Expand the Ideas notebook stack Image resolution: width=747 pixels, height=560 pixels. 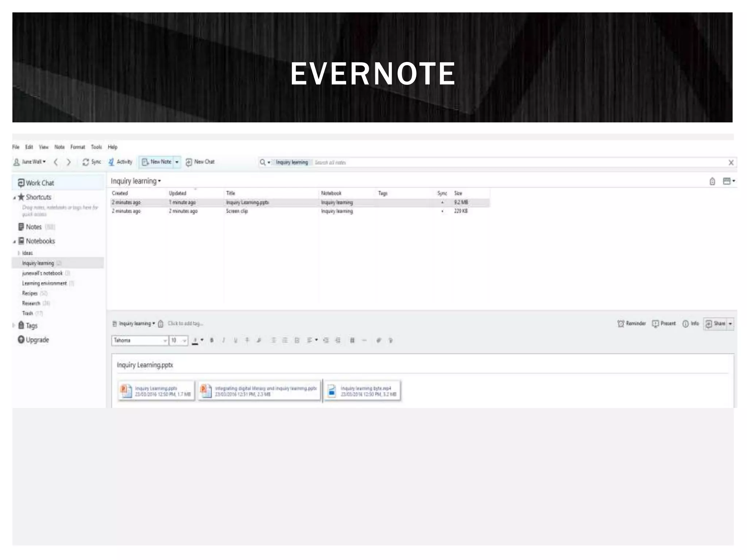[x=19, y=253]
